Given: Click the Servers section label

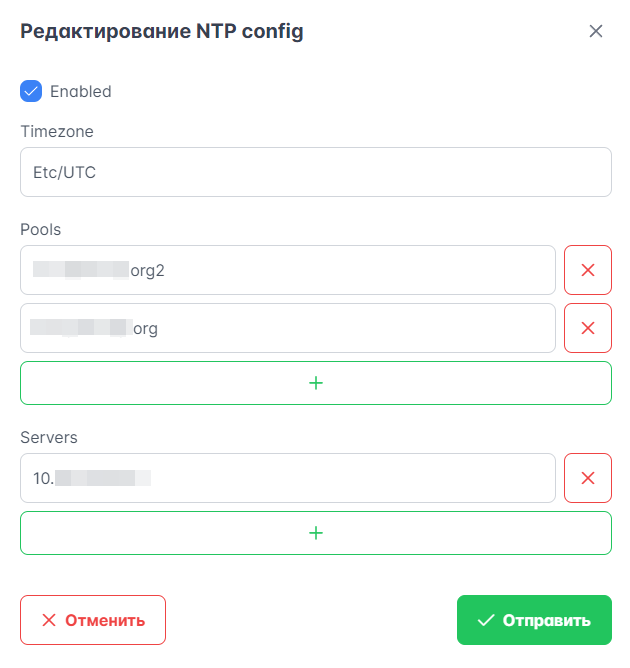Looking at the screenshot, I should [49, 437].
